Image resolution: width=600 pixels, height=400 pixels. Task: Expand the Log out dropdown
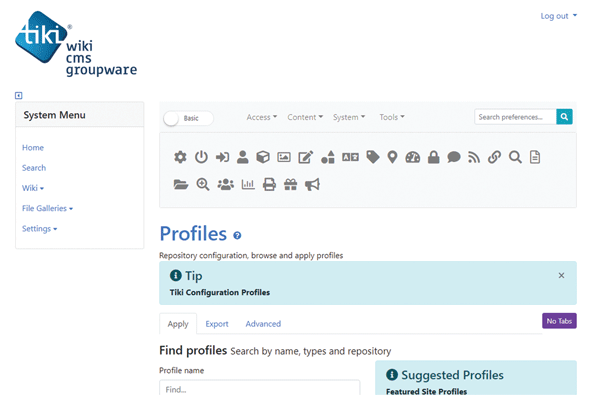(557, 16)
